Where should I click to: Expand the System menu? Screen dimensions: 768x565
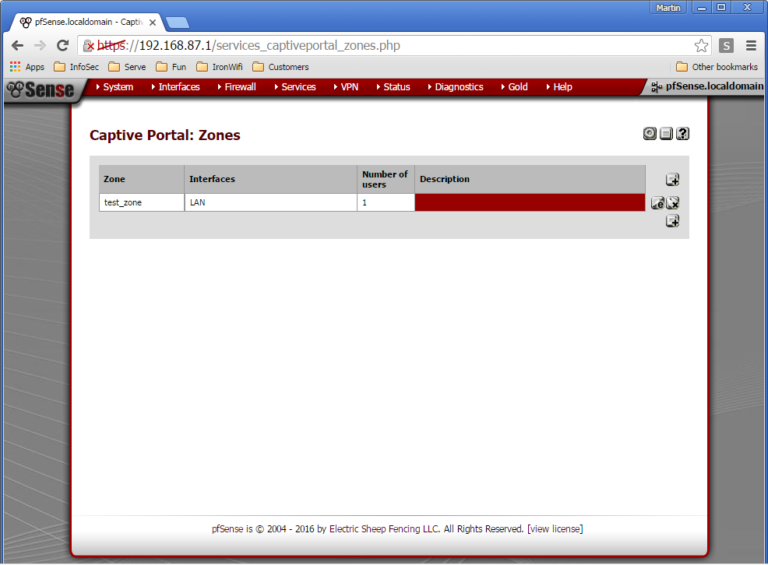point(117,87)
